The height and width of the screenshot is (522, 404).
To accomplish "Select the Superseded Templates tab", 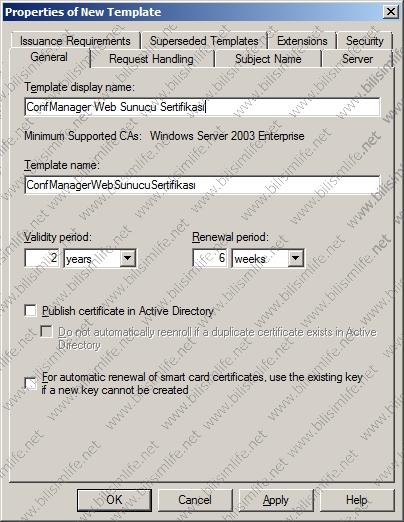I will tap(204, 41).
